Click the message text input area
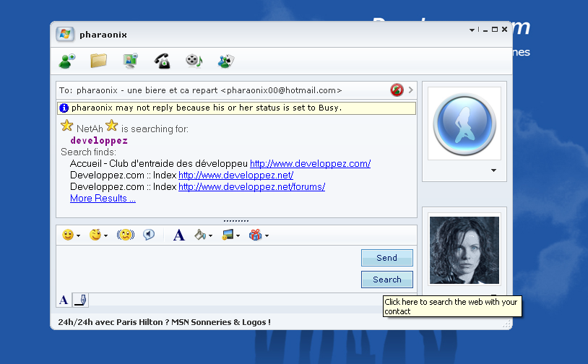Image resolution: width=588 pixels, height=364 pixels. pos(206,267)
